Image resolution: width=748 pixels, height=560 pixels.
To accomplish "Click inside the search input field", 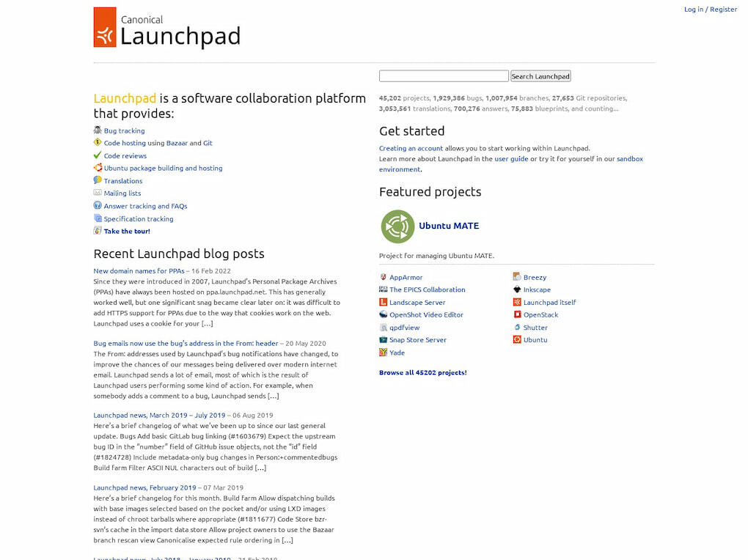I will point(443,75).
